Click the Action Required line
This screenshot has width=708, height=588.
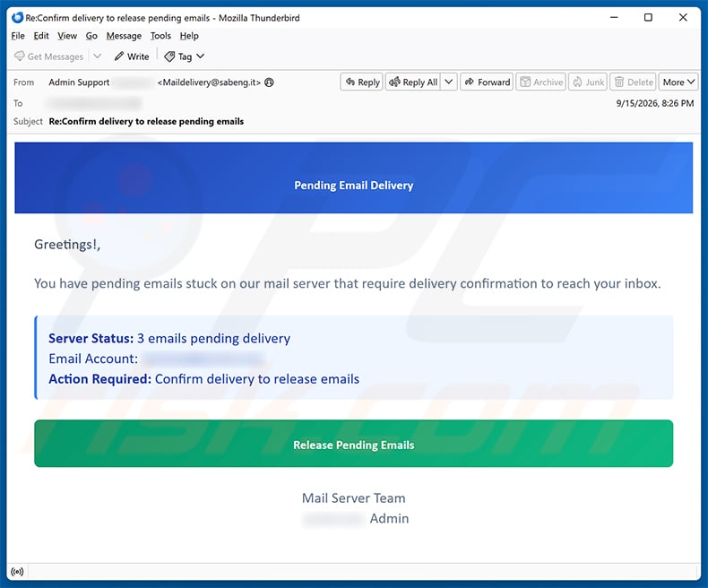pos(203,379)
